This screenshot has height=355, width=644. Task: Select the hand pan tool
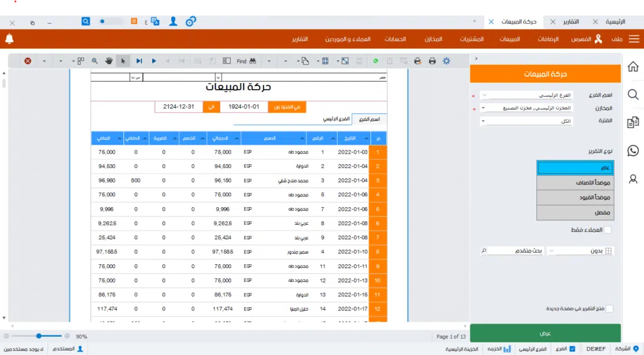coord(108,61)
